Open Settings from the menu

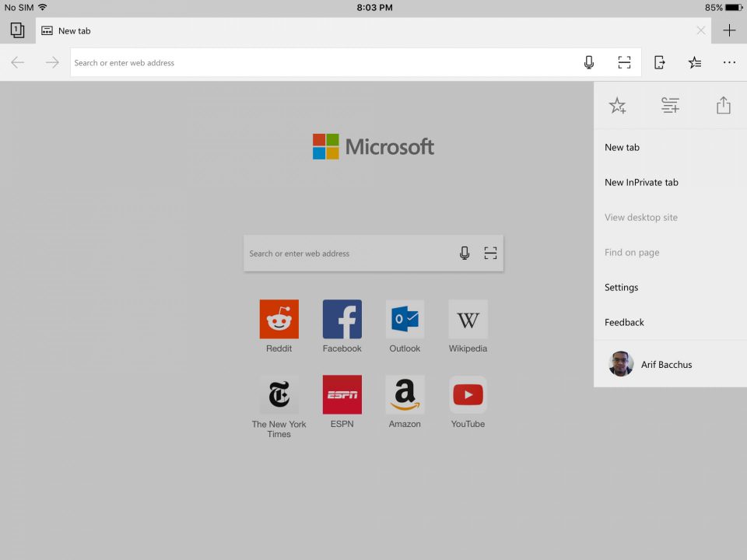[x=621, y=287]
